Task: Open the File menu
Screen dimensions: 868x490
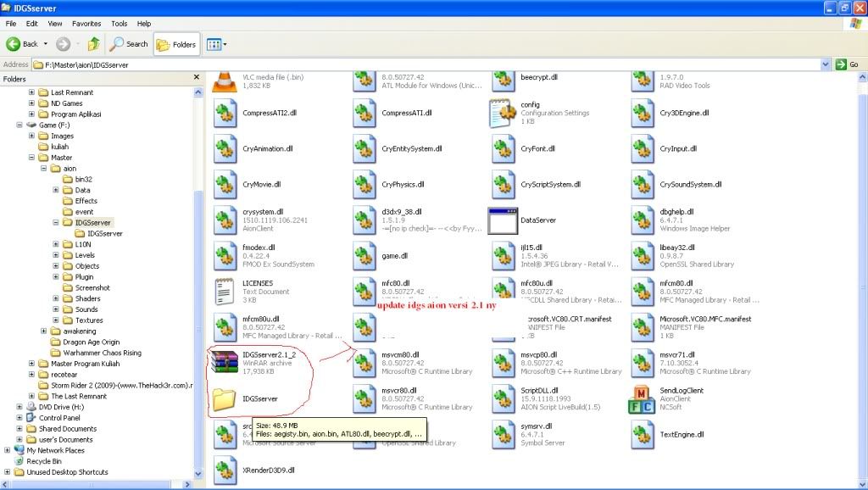Action: pos(11,23)
